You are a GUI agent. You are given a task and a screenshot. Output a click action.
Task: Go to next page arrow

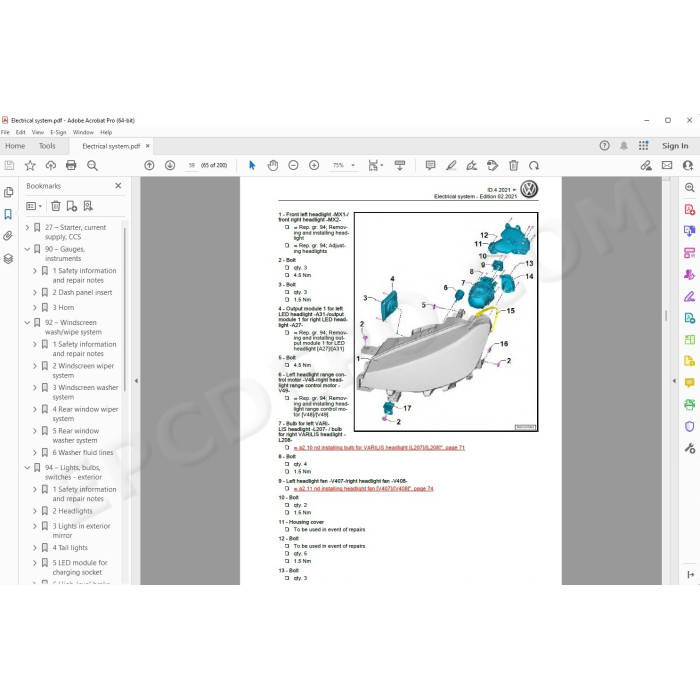170,166
